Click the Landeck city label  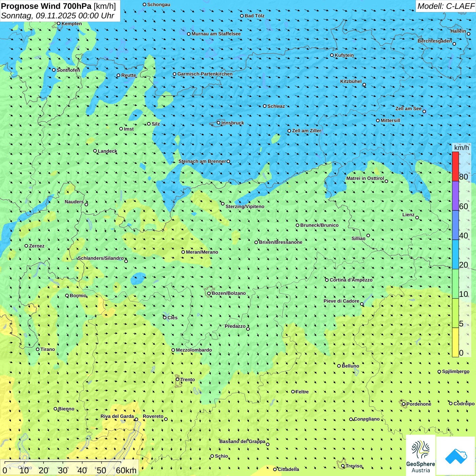pyautogui.click(x=107, y=151)
